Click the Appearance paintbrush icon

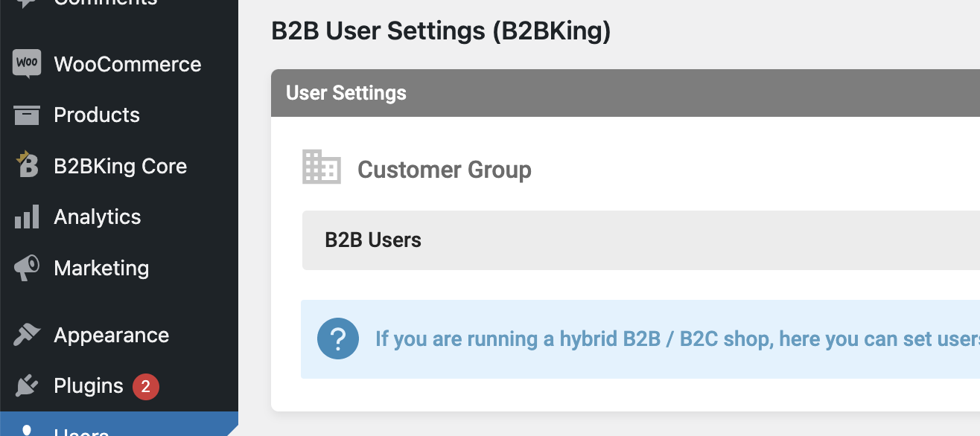[x=27, y=335]
